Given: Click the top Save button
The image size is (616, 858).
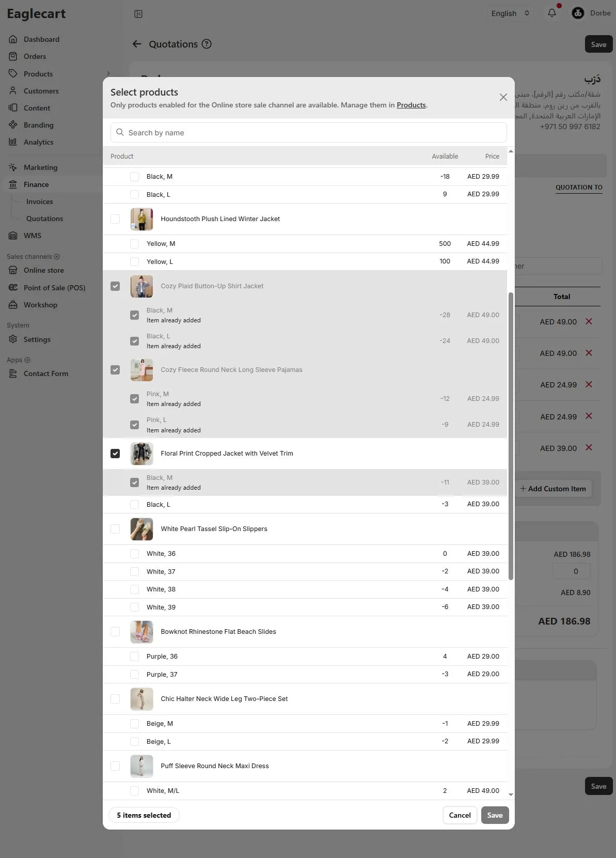Looking at the screenshot, I should pos(598,44).
